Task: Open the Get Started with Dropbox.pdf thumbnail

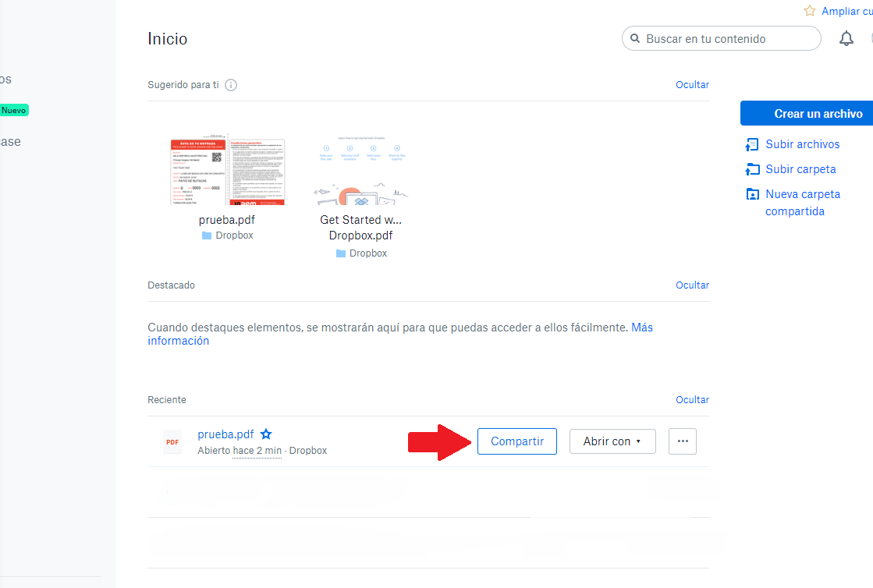Action: point(360,170)
